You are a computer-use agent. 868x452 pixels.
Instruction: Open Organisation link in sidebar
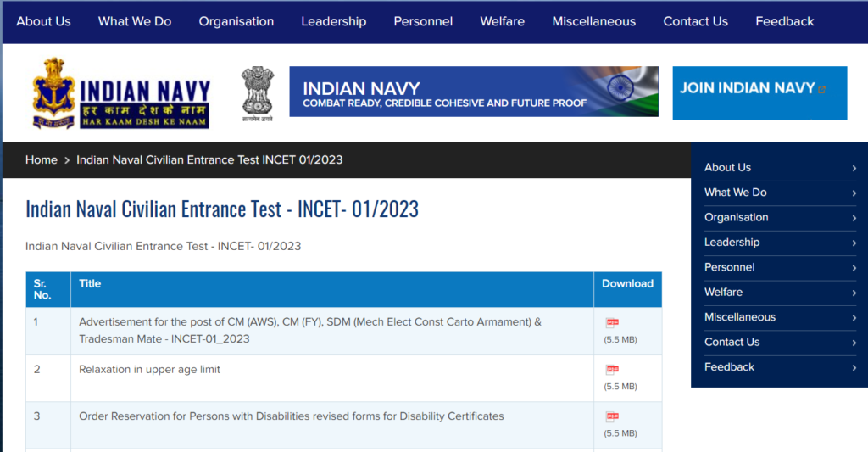[x=737, y=217]
